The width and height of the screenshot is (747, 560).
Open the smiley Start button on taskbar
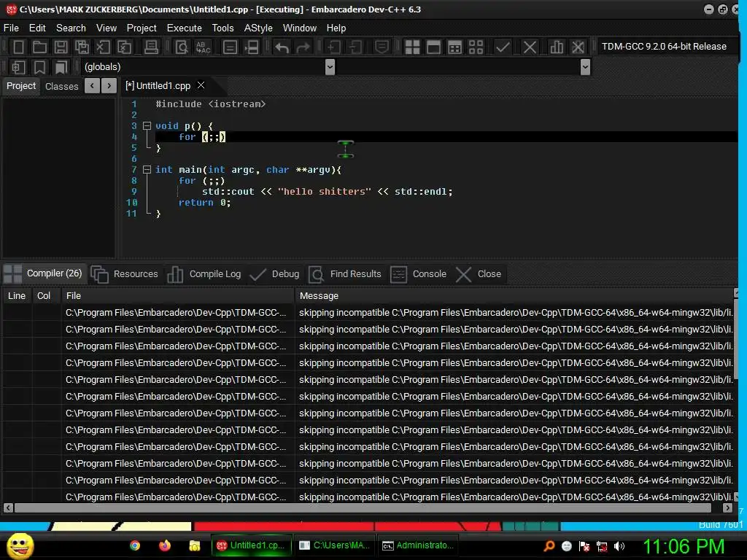pyautogui.click(x=20, y=545)
